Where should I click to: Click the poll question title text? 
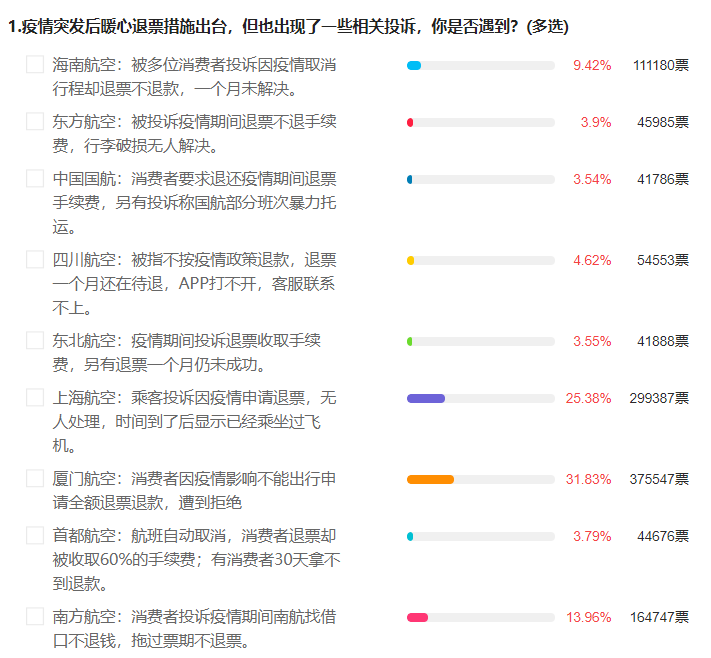click(288, 27)
